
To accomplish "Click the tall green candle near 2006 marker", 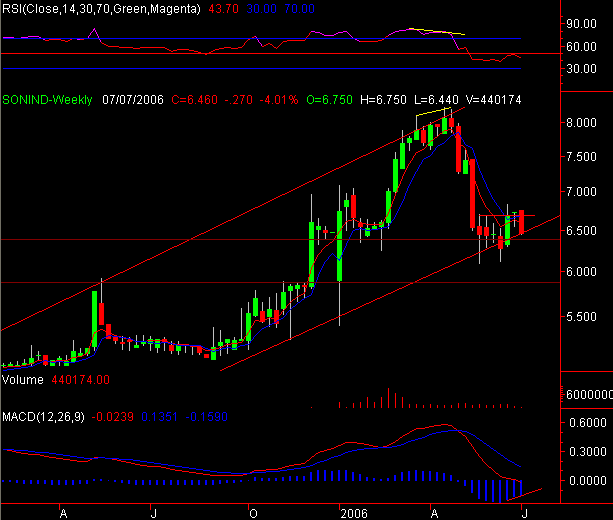I will [x=339, y=246].
